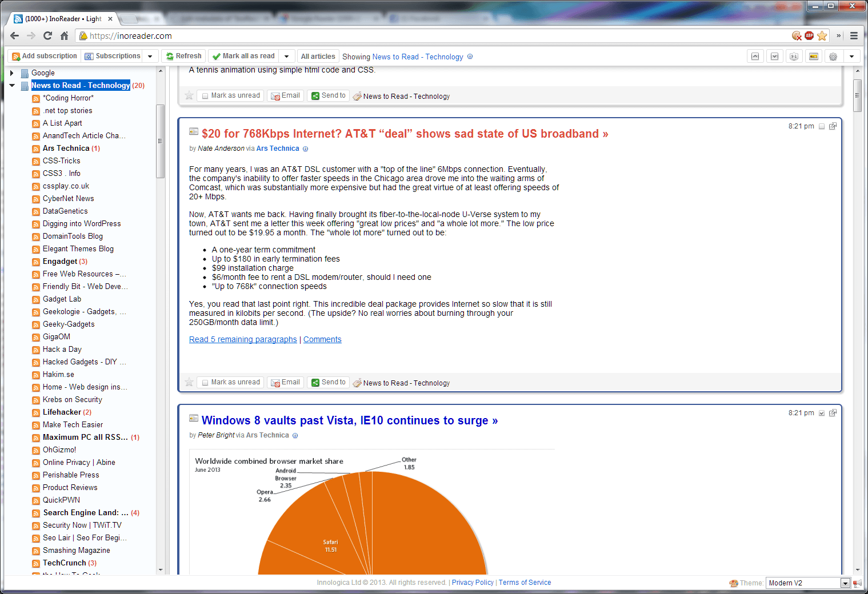Click the info icon next to Ars Technica in Windows 8 article
Screen dimensions: 868x594
pyautogui.click(x=295, y=436)
